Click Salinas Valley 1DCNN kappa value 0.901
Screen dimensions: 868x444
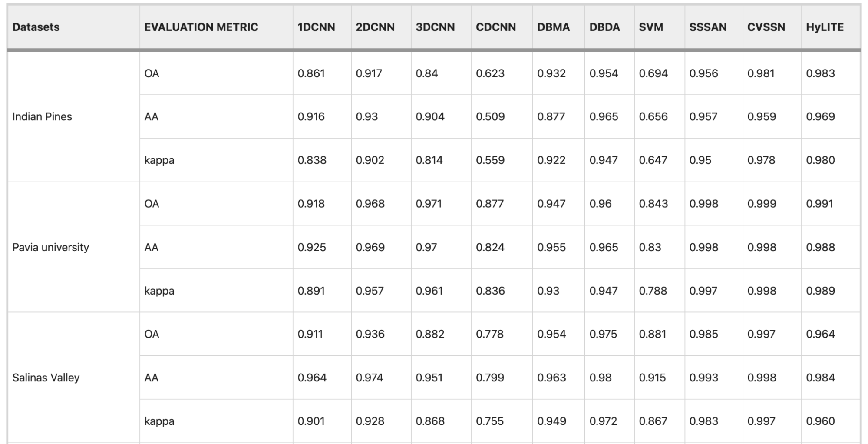(x=311, y=421)
